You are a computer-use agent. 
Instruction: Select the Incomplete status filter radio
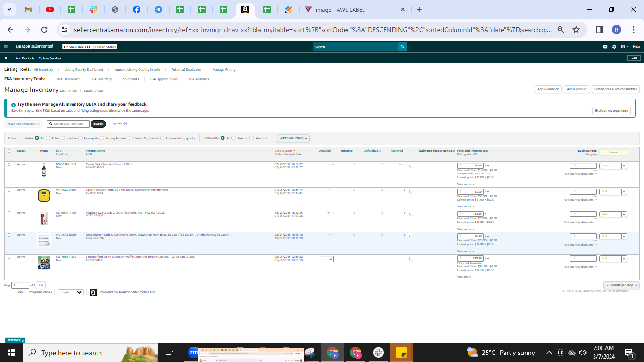[x=81, y=138]
